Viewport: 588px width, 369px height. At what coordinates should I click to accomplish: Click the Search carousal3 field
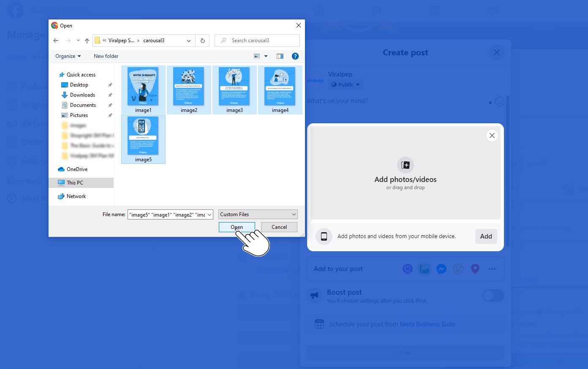click(x=257, y=41)
